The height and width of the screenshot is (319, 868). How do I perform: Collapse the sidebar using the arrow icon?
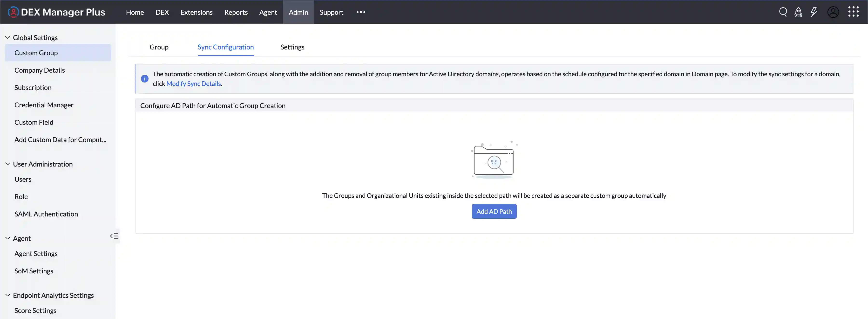pyautogui.click(x=114, y=236)
